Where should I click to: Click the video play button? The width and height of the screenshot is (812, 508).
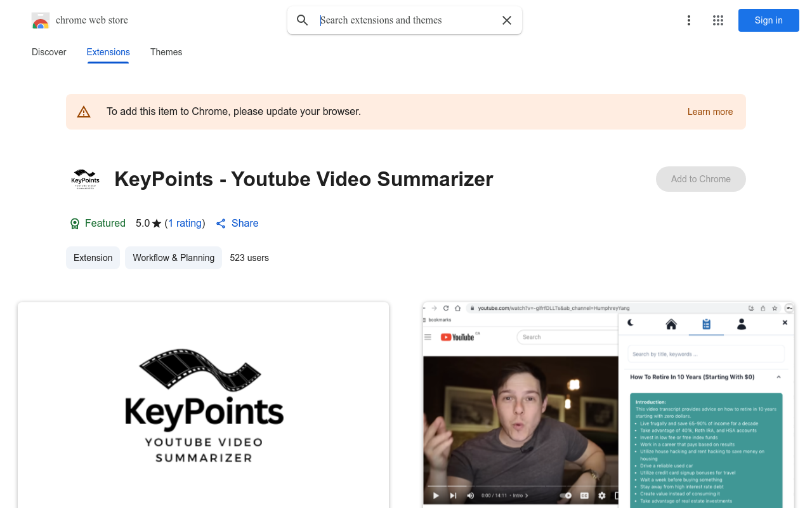436,495
